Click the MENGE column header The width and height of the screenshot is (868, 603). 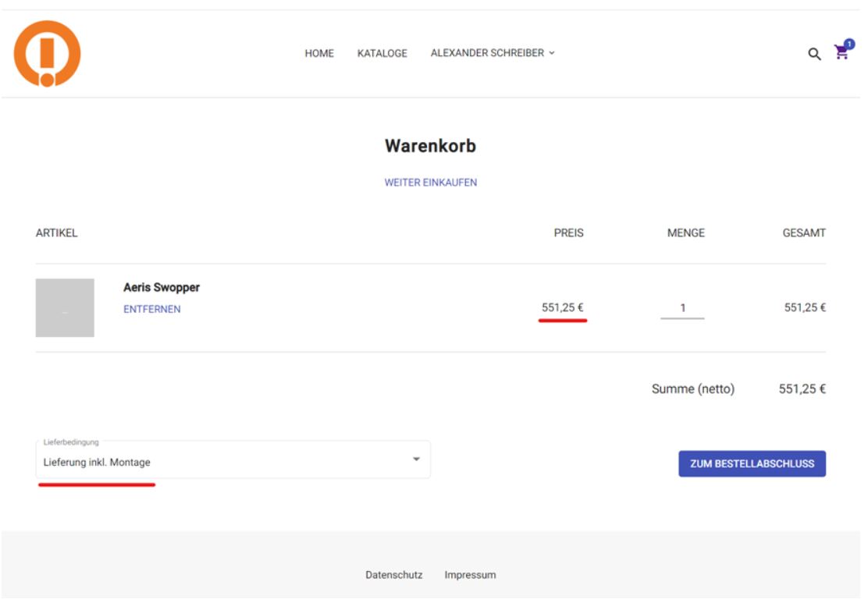[686, 233]
